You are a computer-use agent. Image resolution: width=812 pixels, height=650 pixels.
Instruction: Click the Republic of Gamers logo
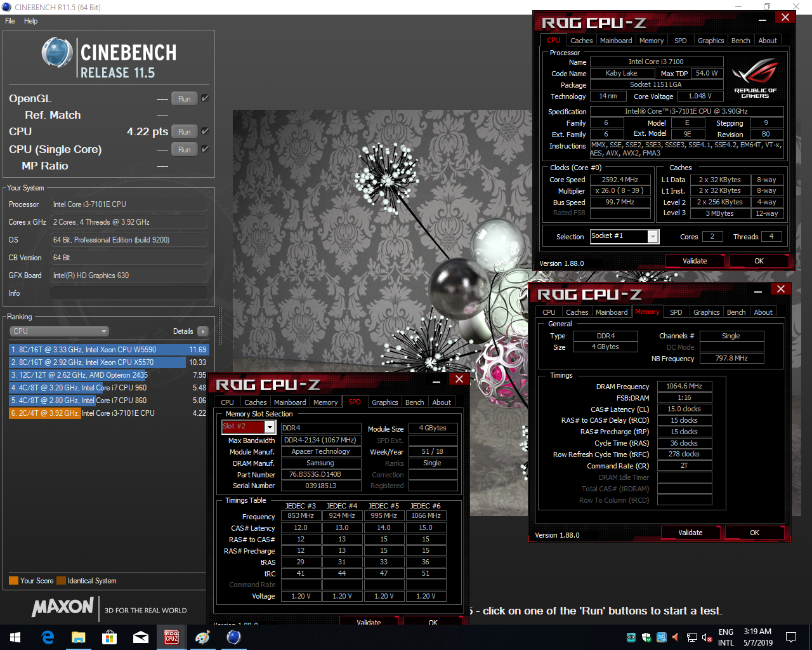click(755, 78)
